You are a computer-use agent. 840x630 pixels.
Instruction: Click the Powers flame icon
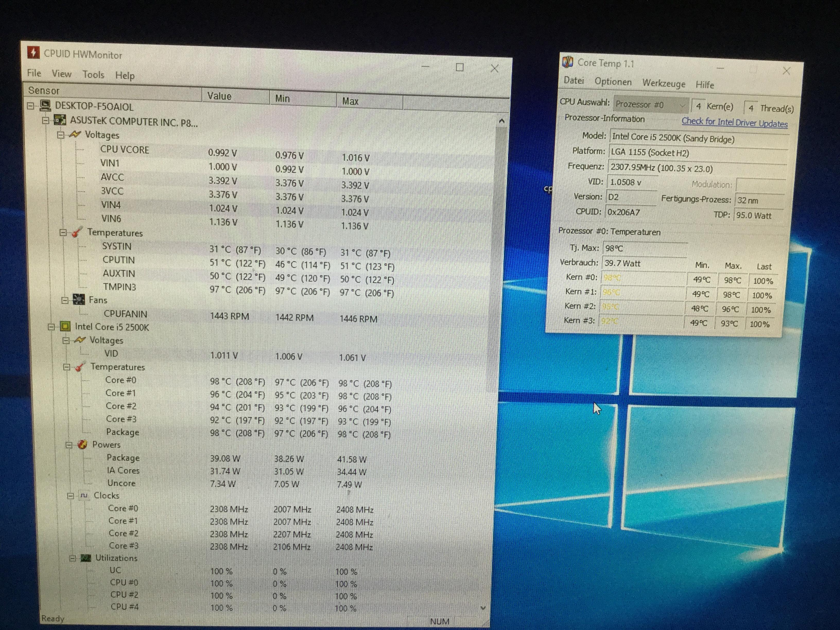(82, 444)
